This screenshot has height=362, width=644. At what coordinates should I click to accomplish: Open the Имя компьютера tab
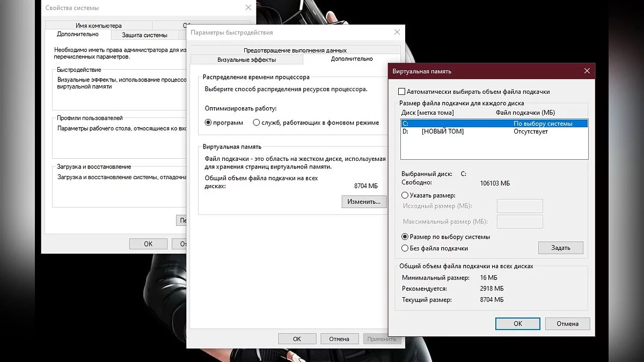coord(99,25)
